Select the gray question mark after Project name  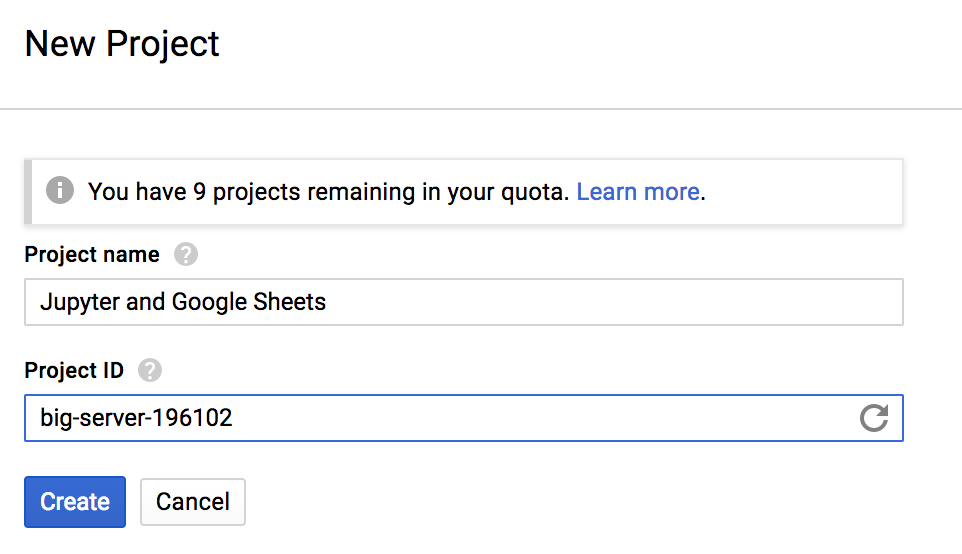click(x=185, y=254)
